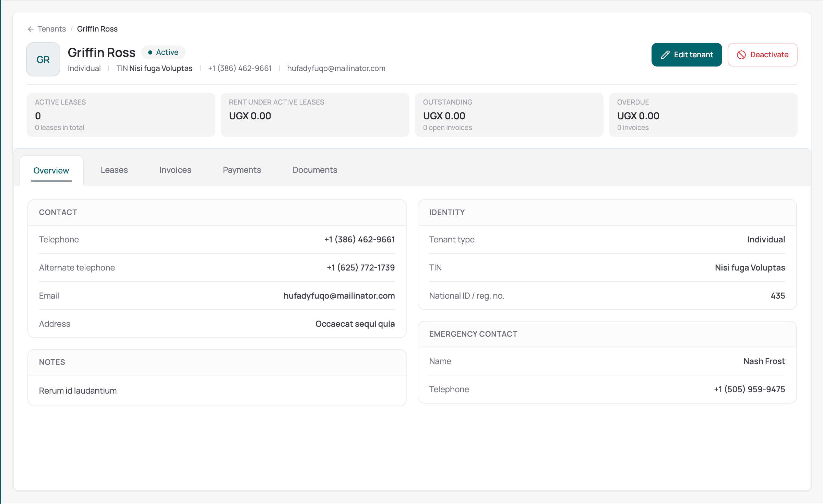Click emergency telephone +1 (505) 959-9475

[x=749, y=389]
